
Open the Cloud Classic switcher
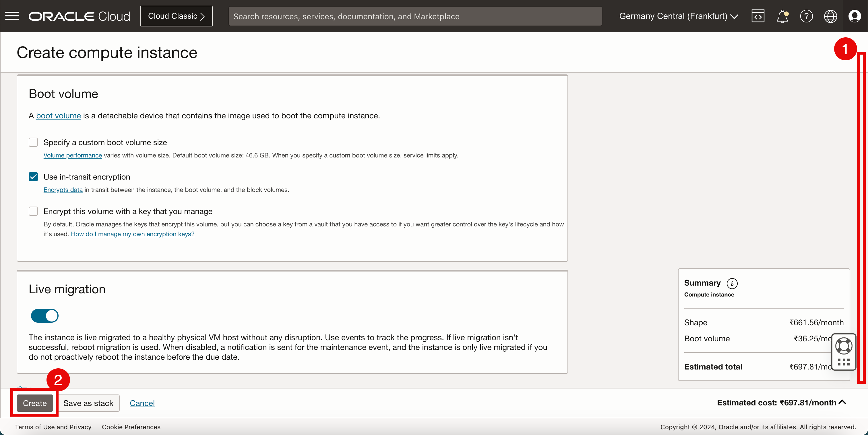tap(176, 16)
